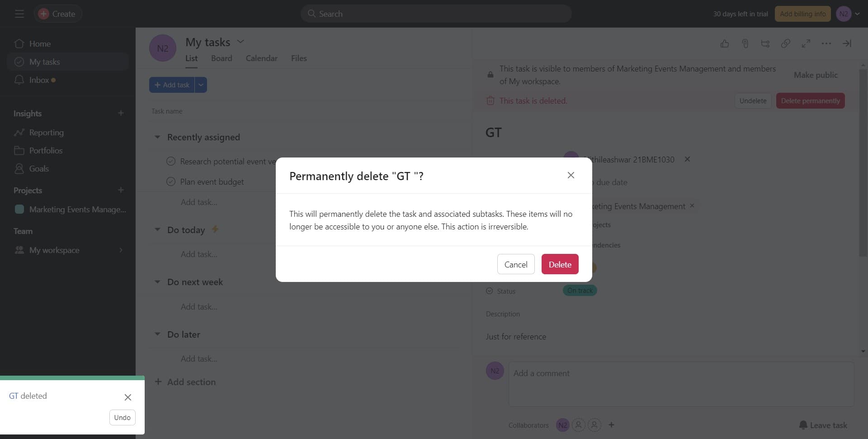Toggle completion of "Research potential event" task
This screenshot has width=868, height=439.
point(170,161)
